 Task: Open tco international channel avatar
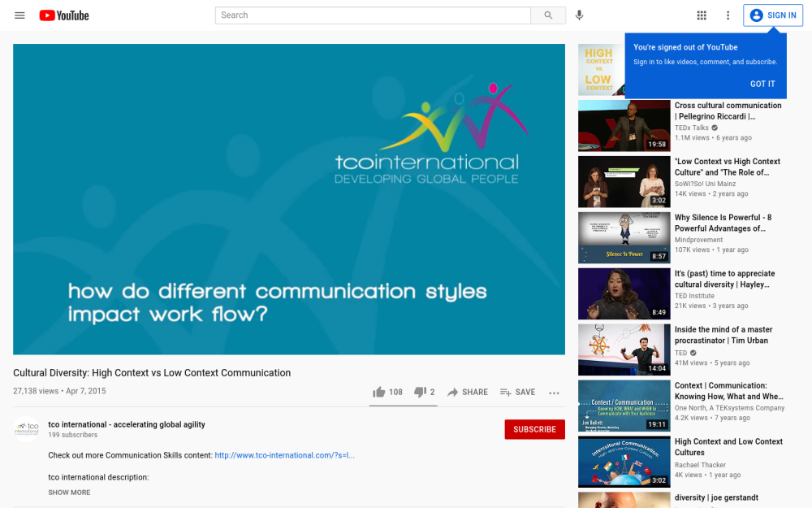click(27, 428)
